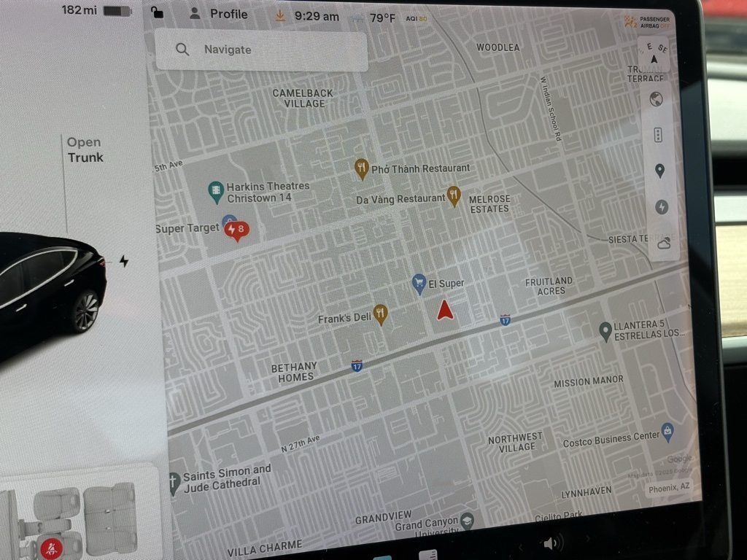
Task: Tap the Llantera 5 Estrellas pin
Action: [x=605, y=332]
